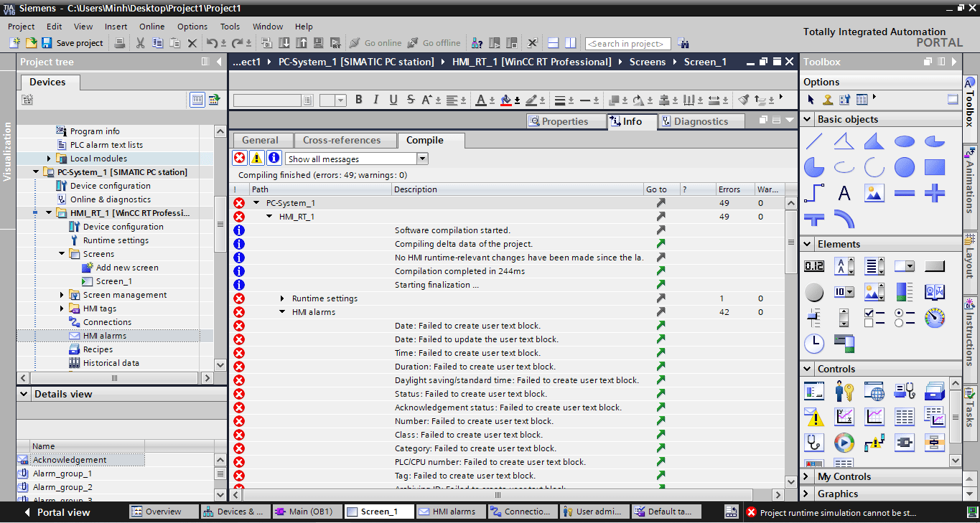Click the Search in project field

coord(627,44)
